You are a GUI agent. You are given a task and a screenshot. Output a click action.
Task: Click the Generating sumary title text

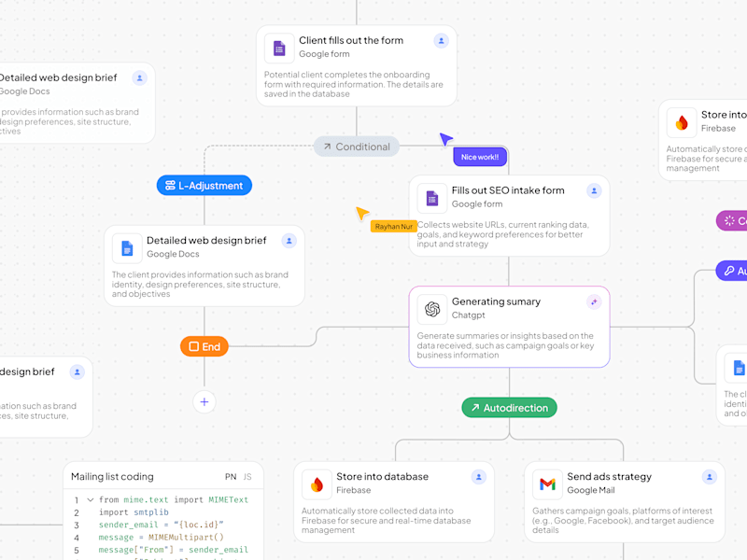click(x=496, y=301)
